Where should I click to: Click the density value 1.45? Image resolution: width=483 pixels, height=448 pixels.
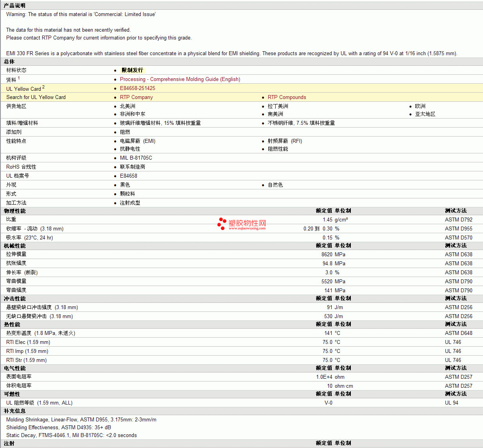328,220
